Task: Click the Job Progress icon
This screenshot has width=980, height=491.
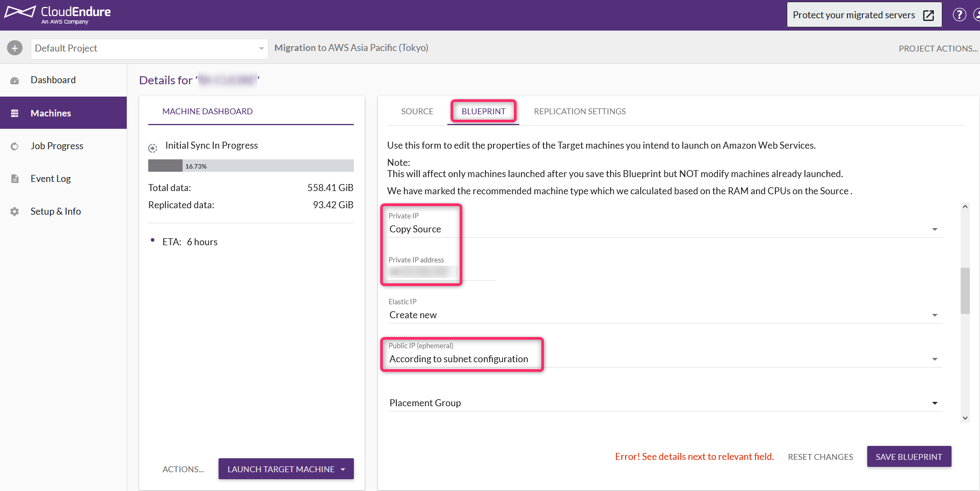Action: [14, 146]
